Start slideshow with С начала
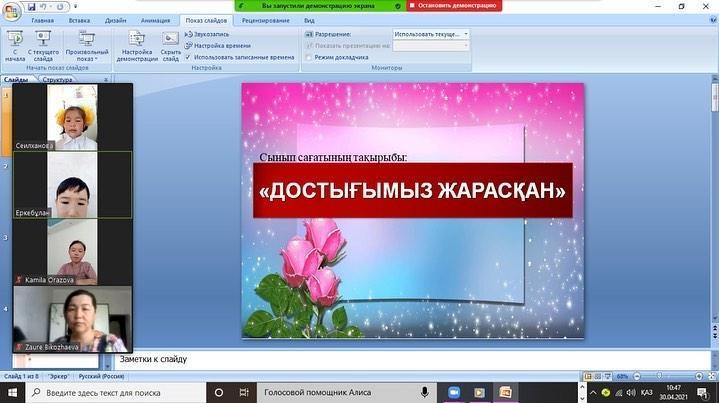 pos(15,46)
